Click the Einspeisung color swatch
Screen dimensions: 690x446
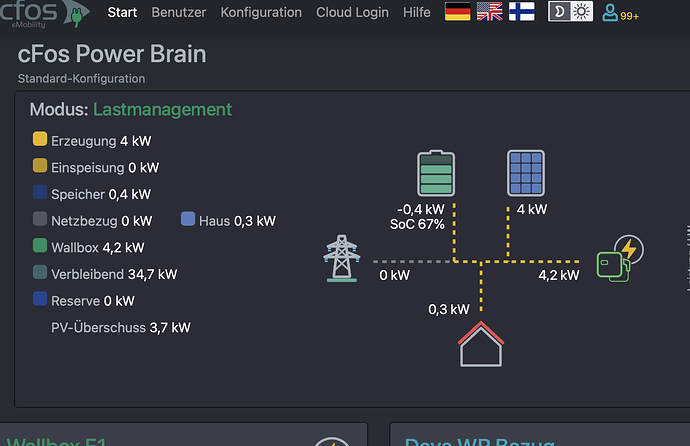point(40,165)
